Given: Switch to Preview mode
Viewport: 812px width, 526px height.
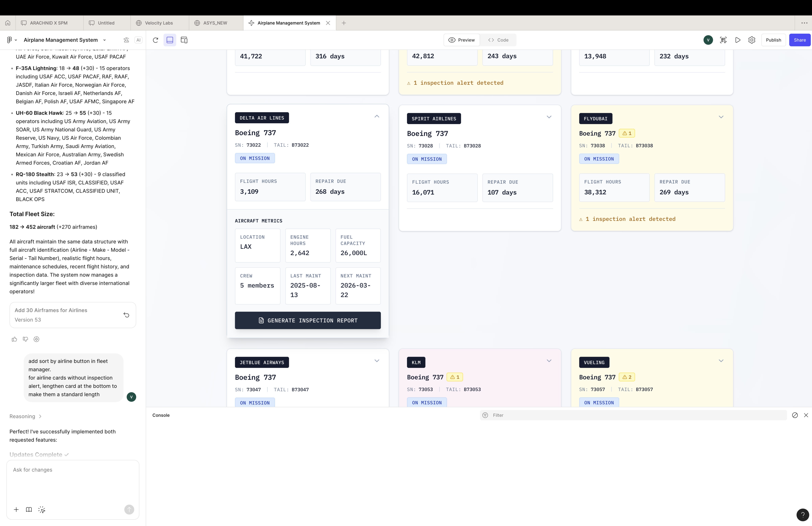Looking at the screenshot, I should click(x=461, y=40).
